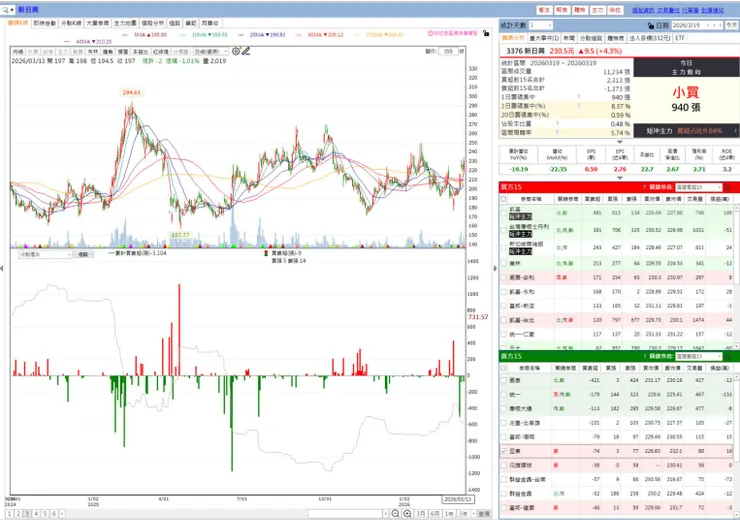Viewport: 740px width, 520px height.
Task: Click the arrow right of the bottom scroll field
Action: coord(386,513)
